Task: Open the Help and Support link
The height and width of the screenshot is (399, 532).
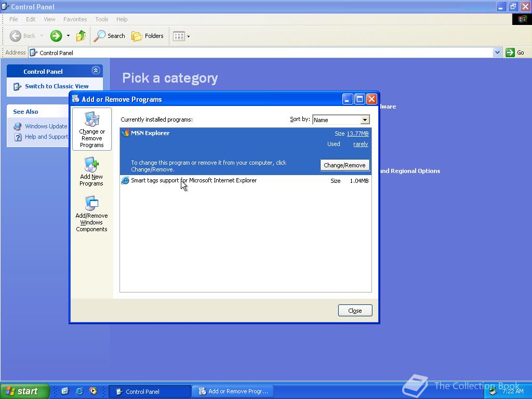Action: pos(46,137)
